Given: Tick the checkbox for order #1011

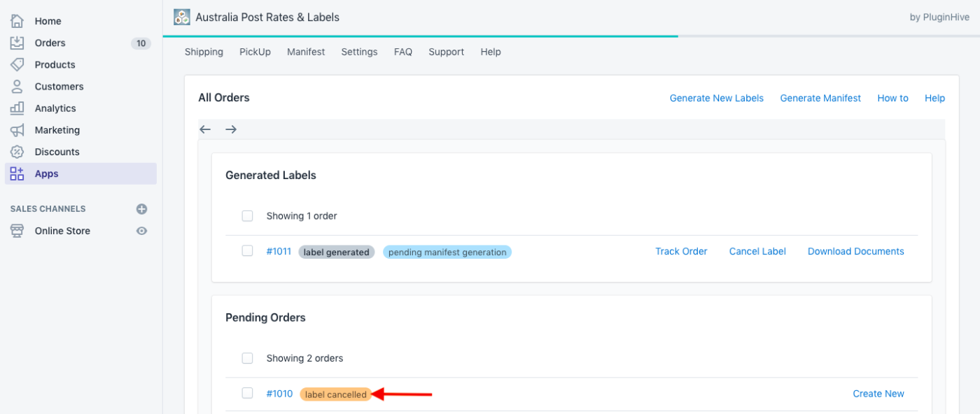Looking at the screenshot, I should pos(247,251).
